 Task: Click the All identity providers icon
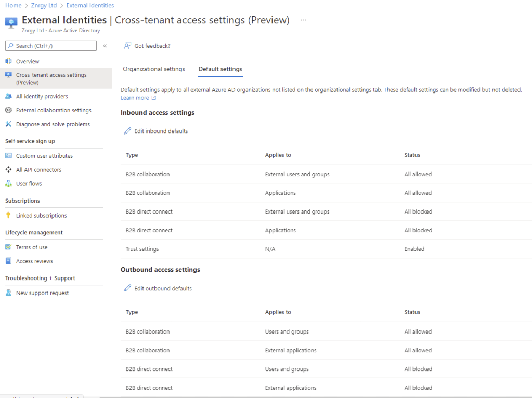[8, 96]
